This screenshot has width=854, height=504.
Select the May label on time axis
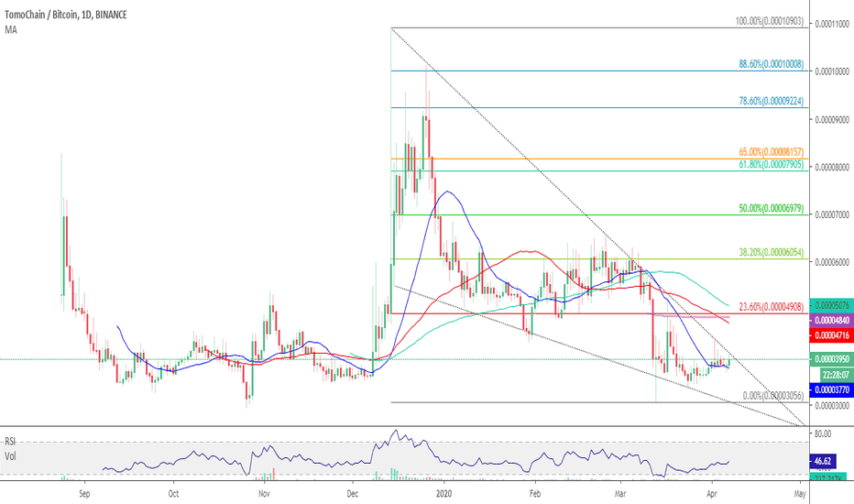pyautogui.click(x=800, y=494)
